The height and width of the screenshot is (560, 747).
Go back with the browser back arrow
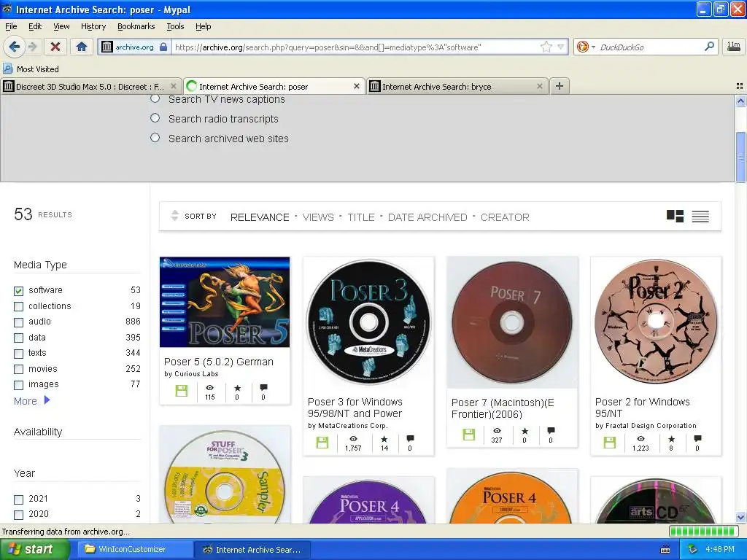(14, 47)
